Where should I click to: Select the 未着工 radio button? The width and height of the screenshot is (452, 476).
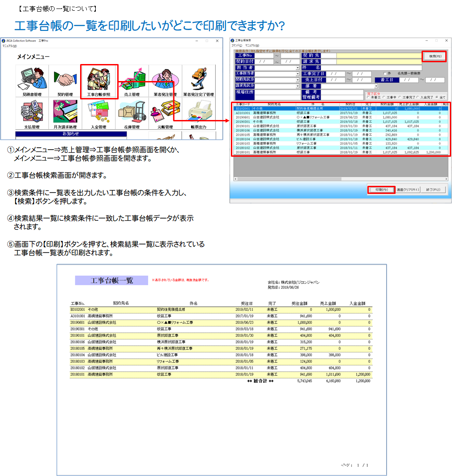[x=368, y=97]
